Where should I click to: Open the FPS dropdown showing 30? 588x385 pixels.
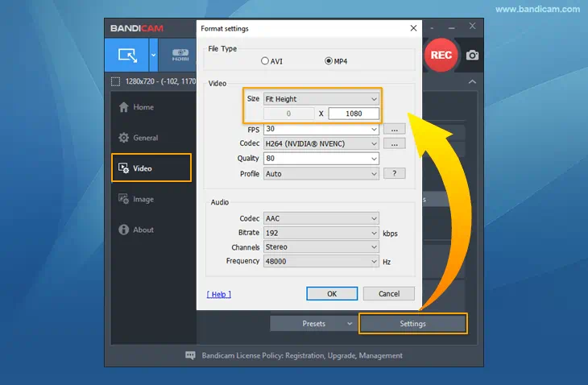click(x=321, y=129)
